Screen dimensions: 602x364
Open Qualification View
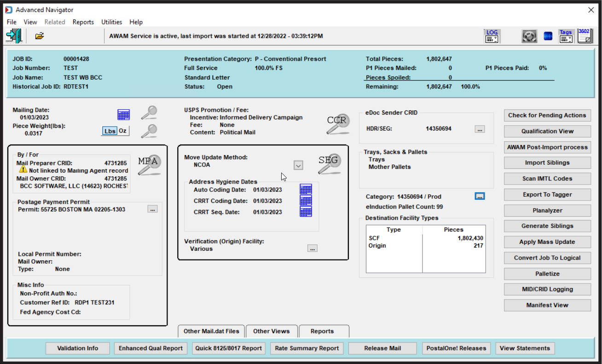[x=547, y=131]
